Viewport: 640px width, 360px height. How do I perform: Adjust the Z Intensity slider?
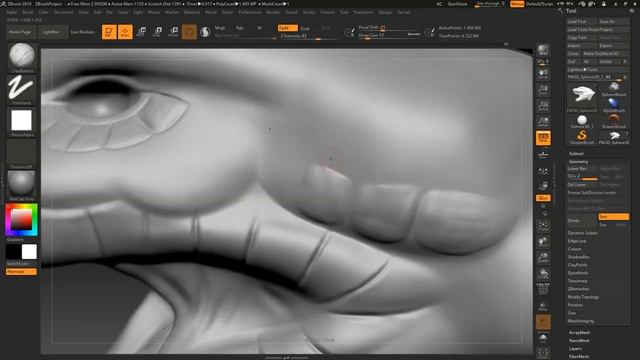click(x=309, y=36)
